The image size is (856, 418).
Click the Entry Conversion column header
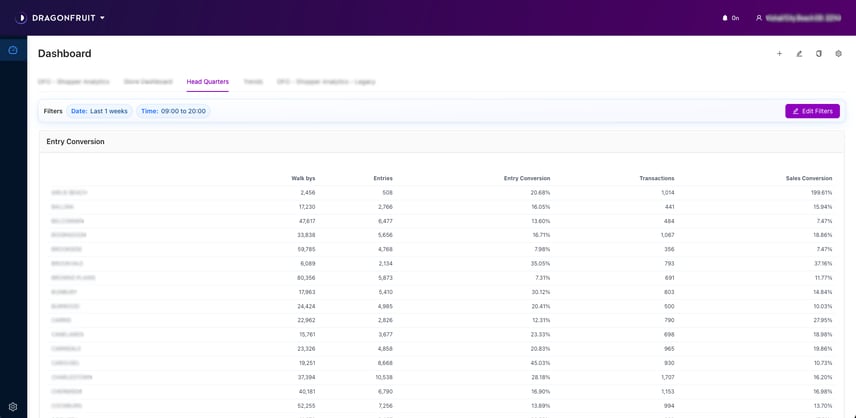[526, 178]
